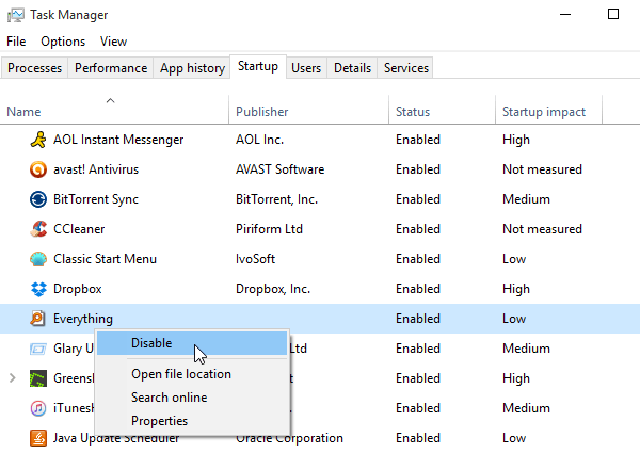Choose Disable in the context menu

(x=152, y=343)
